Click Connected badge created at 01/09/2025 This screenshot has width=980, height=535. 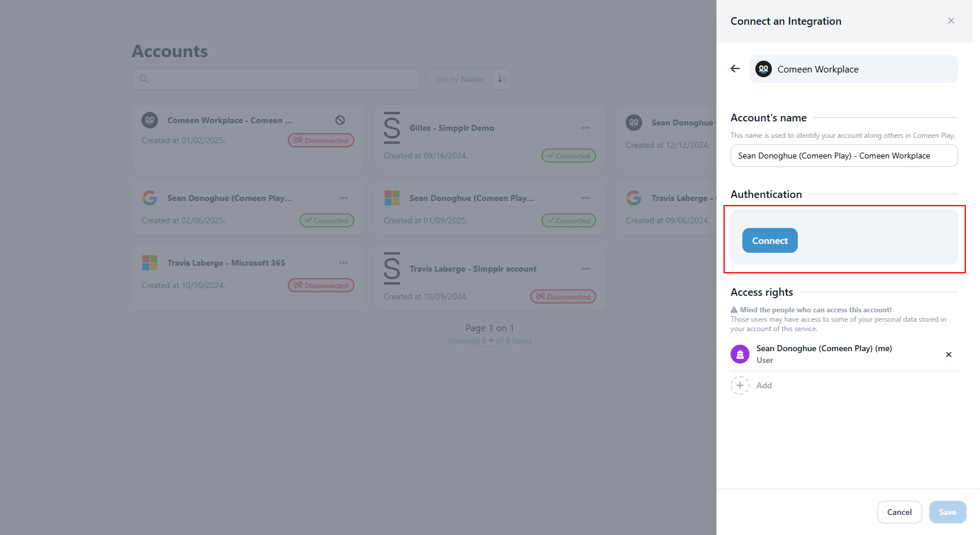(568, 220)
